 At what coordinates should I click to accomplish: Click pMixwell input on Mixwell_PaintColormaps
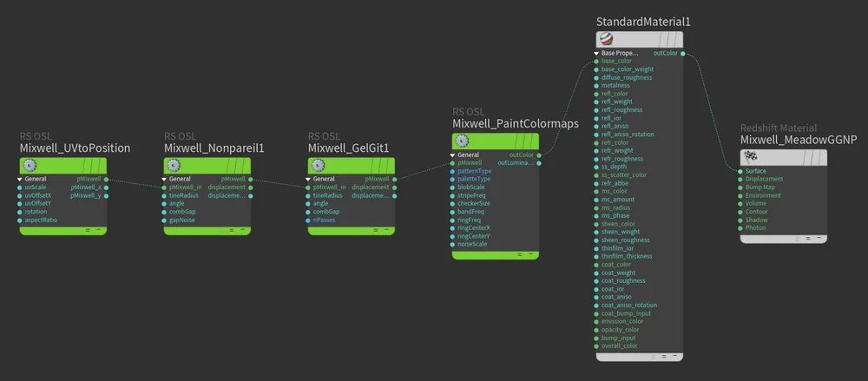click(452, 163)
